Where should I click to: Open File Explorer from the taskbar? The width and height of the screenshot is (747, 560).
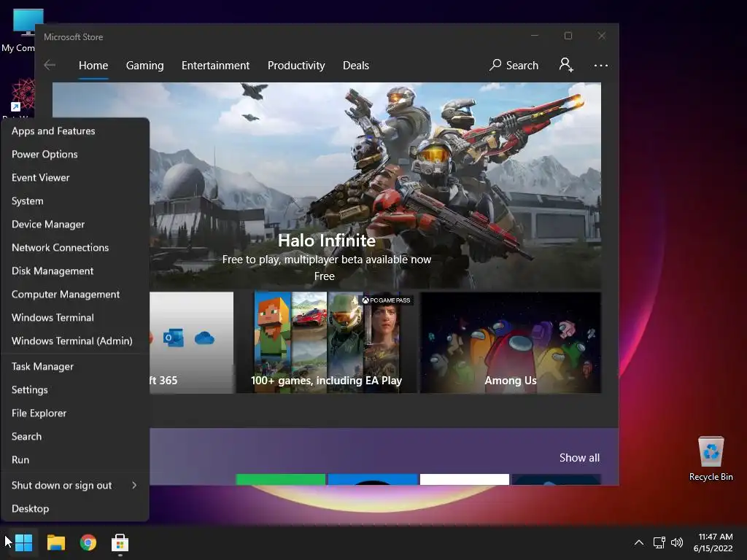point(55,542)
